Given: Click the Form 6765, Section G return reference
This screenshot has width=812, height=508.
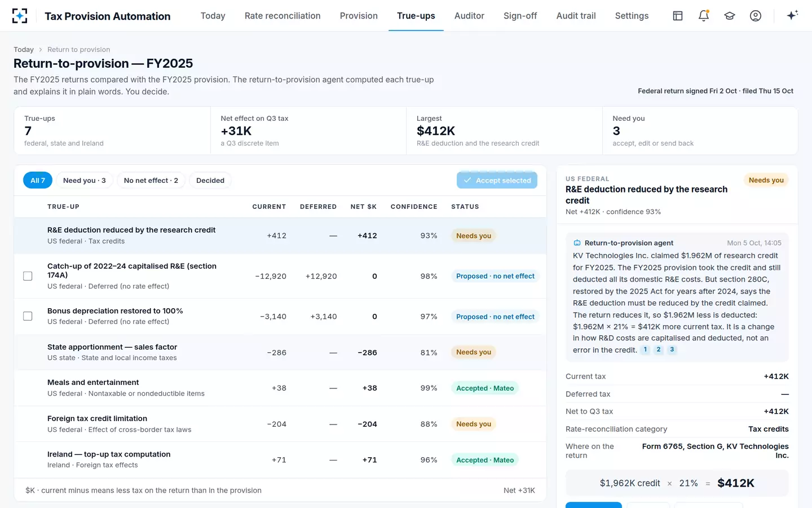Looking at the screenshot, I should pos(716,451).
